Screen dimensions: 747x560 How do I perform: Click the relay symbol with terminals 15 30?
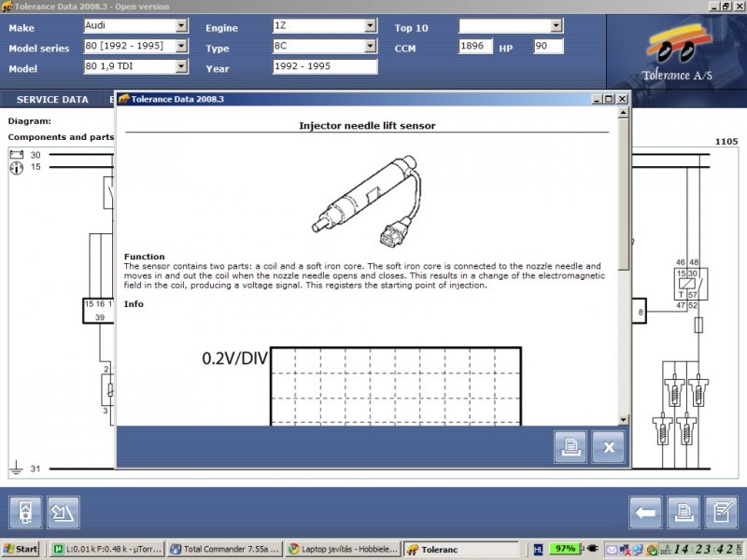pyautogui.click(x=691, y=285)
